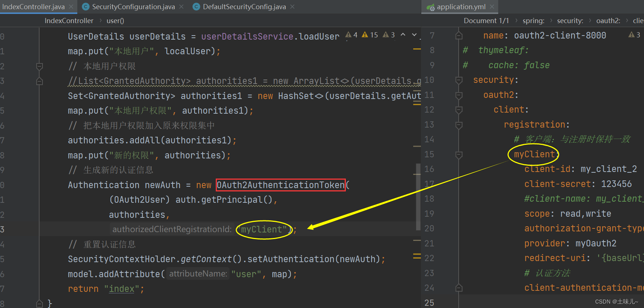The width and height of the screenshot is (644, 308).
Task: Go to next highlighted error arrow
Action: click(x=414, y=35)
